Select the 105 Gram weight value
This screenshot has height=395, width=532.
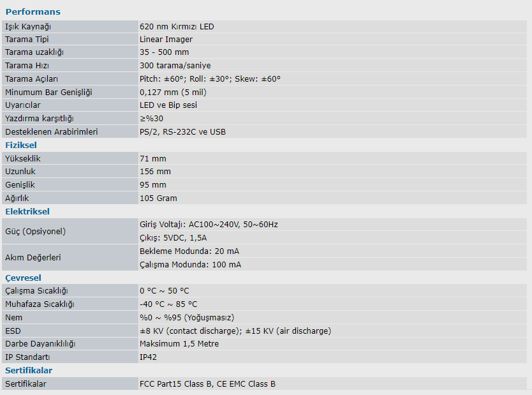click(158, 198)
